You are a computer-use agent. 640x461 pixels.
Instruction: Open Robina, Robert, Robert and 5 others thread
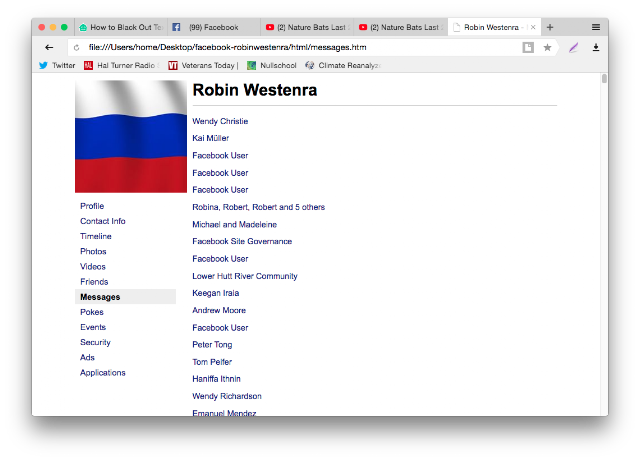(x=259, y=207)
